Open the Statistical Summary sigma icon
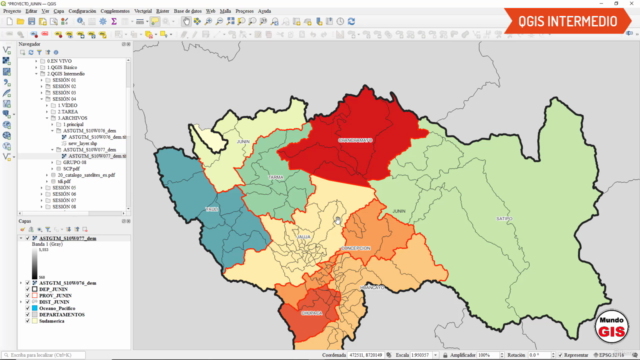 [x=114, y=21]
